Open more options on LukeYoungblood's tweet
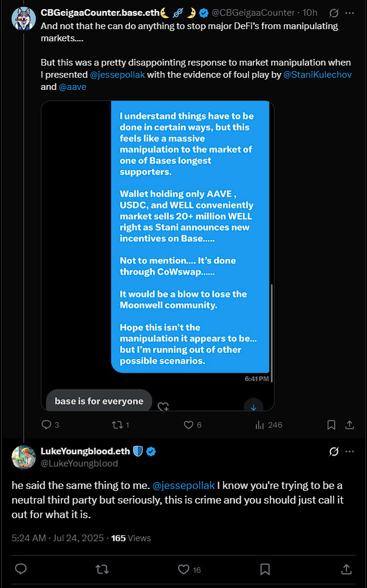The width and height of the screenshot is (367, 588). [349, 452]
